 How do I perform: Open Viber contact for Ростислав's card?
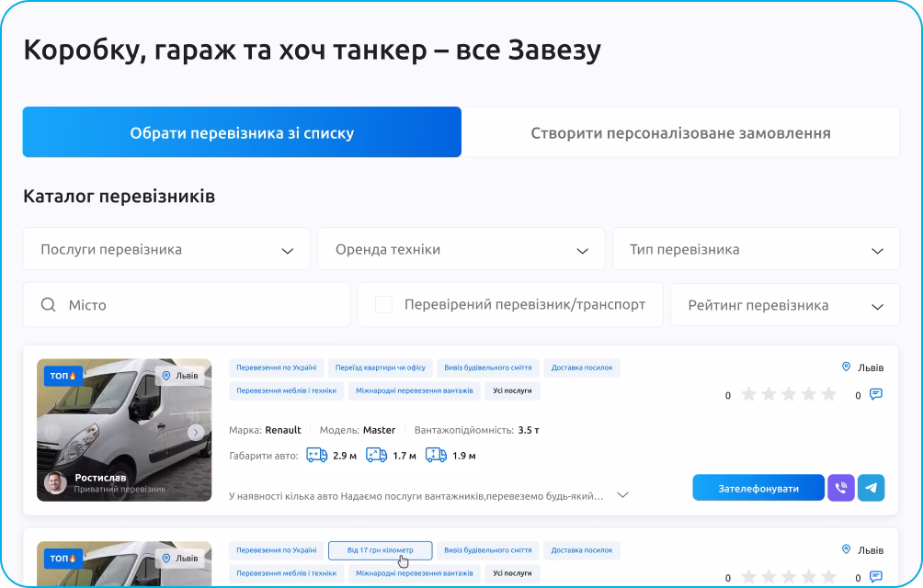click(x=840, y=488)
